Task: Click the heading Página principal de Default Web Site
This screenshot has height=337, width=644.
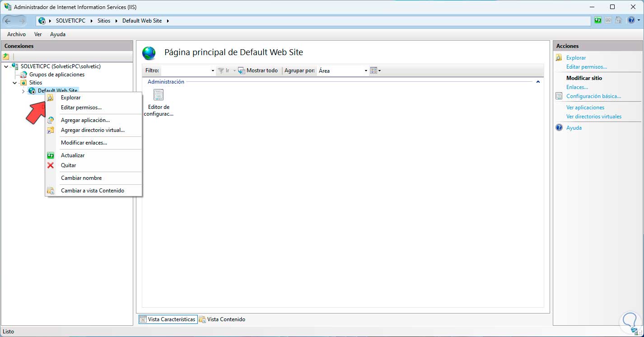Action: [233, 52]
